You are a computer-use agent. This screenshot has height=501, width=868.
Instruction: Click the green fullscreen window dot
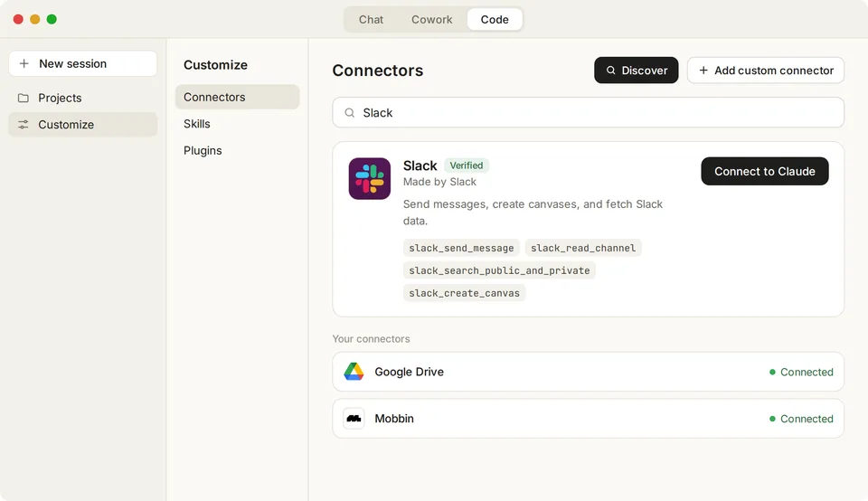[x=52, y=19]
